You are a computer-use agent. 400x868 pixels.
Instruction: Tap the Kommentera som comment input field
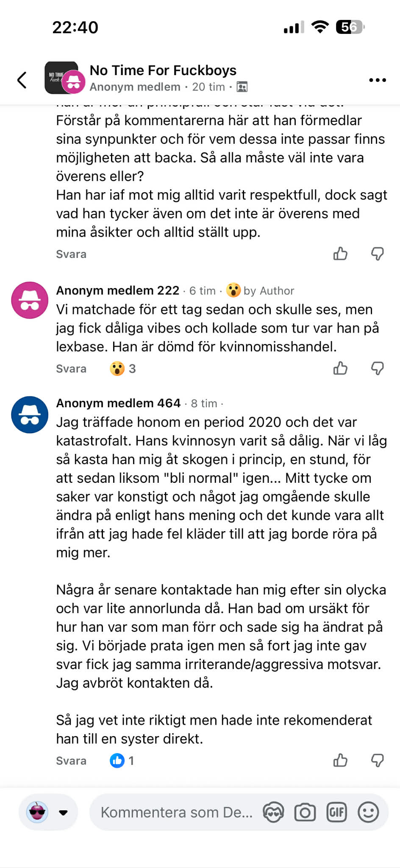click(176, 812)
